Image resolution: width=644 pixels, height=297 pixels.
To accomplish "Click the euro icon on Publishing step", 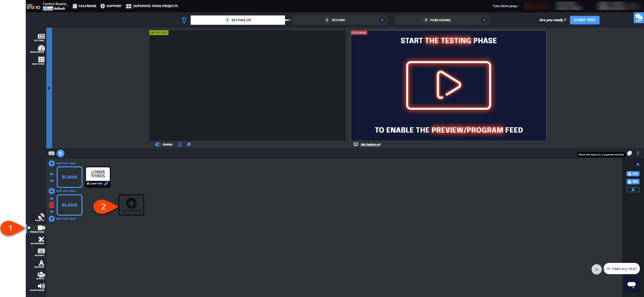I will point(484,20).
